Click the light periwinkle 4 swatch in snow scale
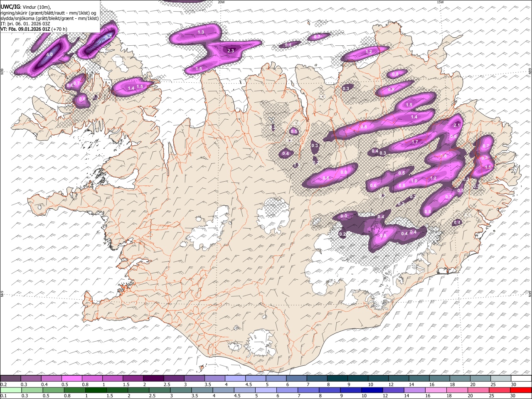532x399 pixels. click(235, 378)
